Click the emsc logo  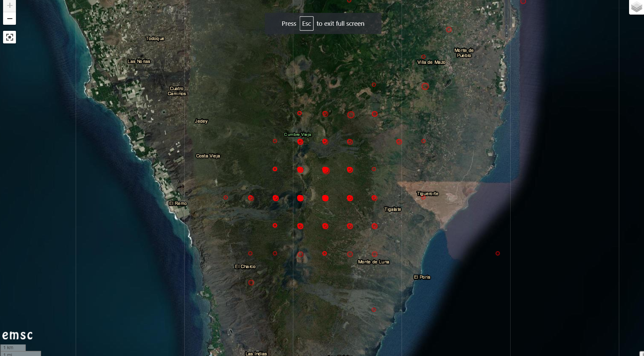[x=17, y=335]
